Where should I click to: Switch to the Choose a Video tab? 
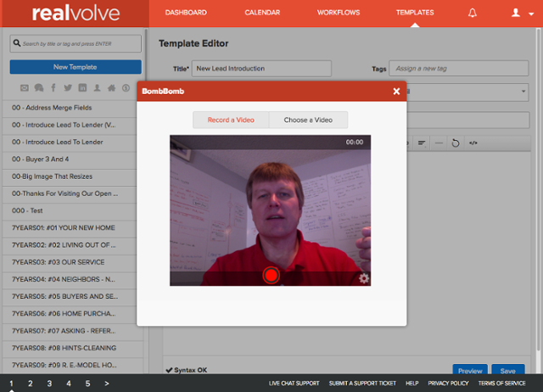click(x=308, y=120)
